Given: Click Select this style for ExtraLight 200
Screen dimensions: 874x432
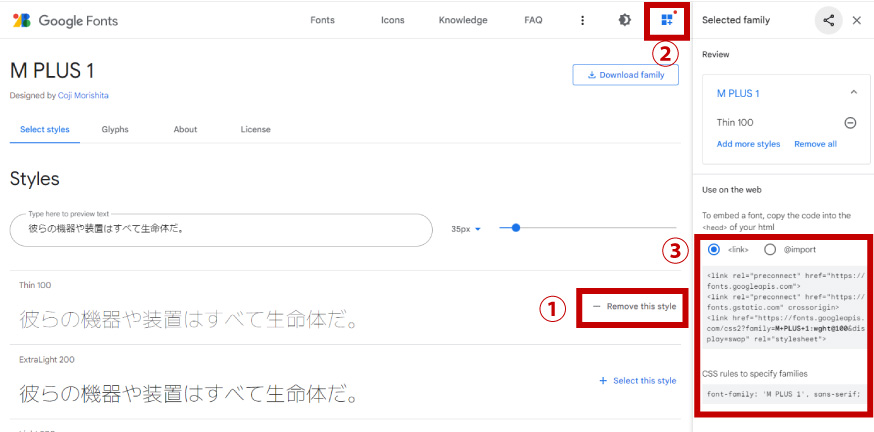Looking at the screenshot, I should tap(638, 381).
